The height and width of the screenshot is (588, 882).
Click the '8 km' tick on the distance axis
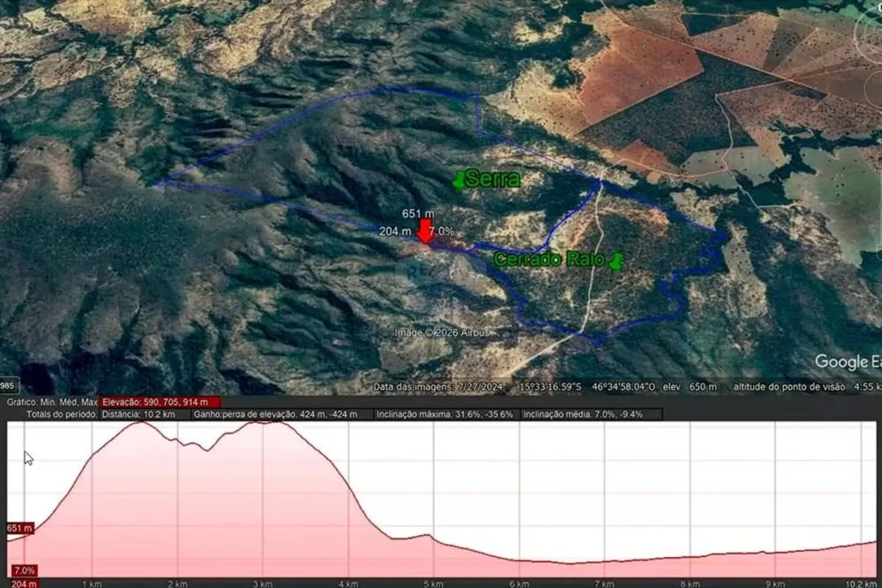(690, 584)
